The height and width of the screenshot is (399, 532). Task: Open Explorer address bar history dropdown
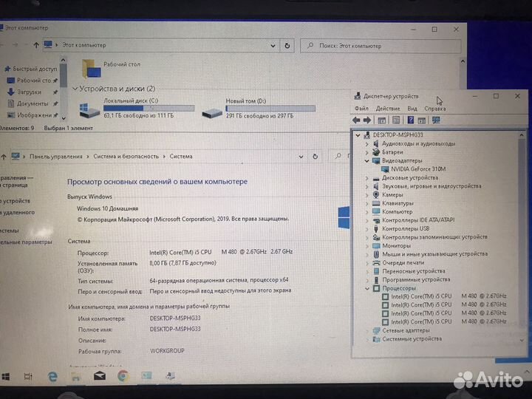pyautogui.click(x=273, y=46)
